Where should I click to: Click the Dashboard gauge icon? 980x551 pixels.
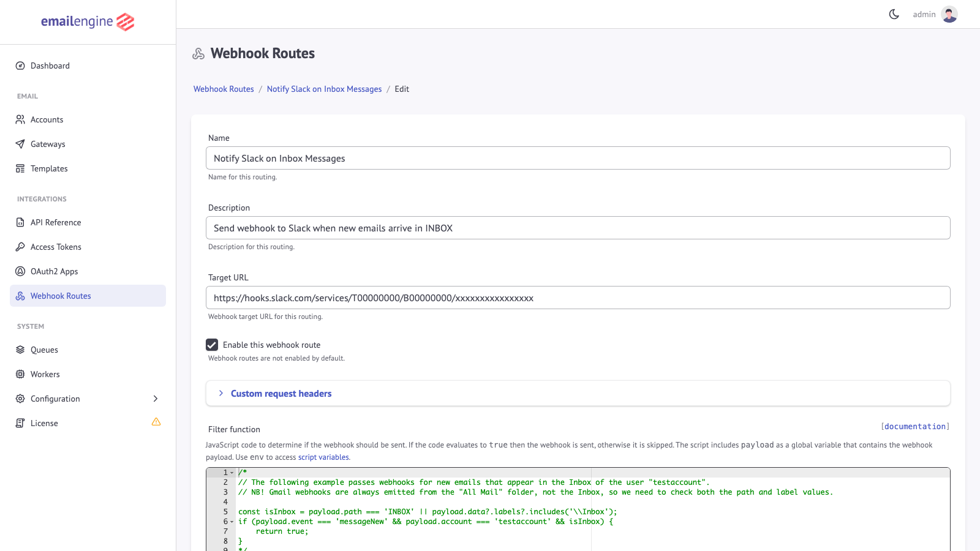(20, 66)
